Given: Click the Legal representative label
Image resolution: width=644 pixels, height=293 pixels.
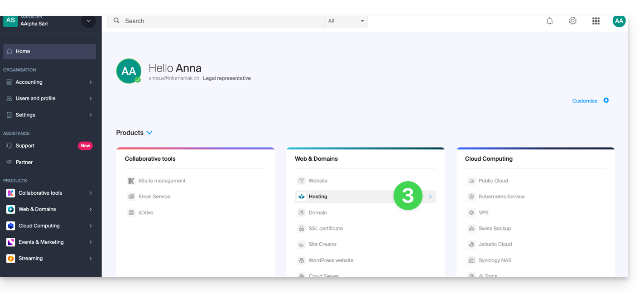Looking at the screenshot, I should 227,78.
